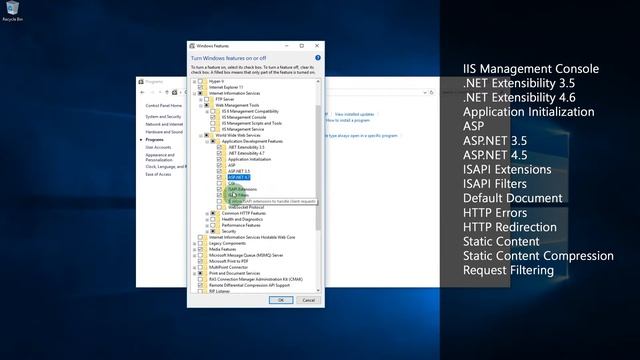
Task: Click the Security folder icon
Action: click(218, 231)
